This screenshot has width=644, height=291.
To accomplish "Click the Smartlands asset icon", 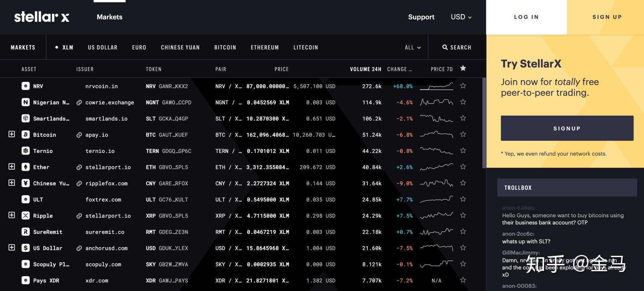I will (x=25, y=118).
